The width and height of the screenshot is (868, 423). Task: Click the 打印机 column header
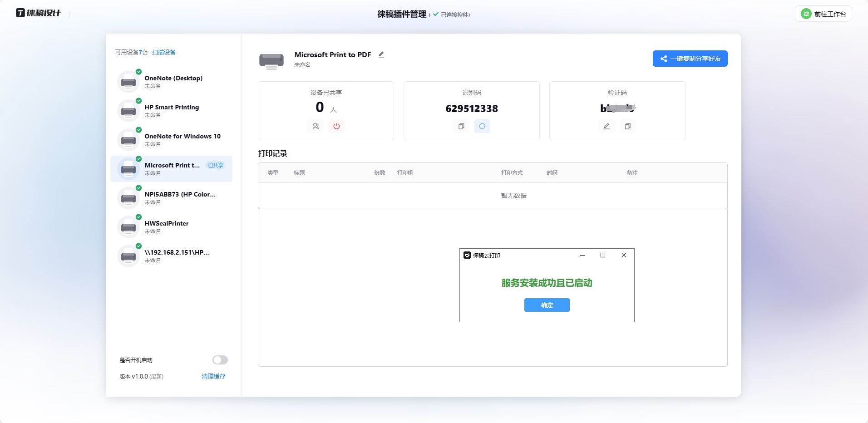pos(405,173)
